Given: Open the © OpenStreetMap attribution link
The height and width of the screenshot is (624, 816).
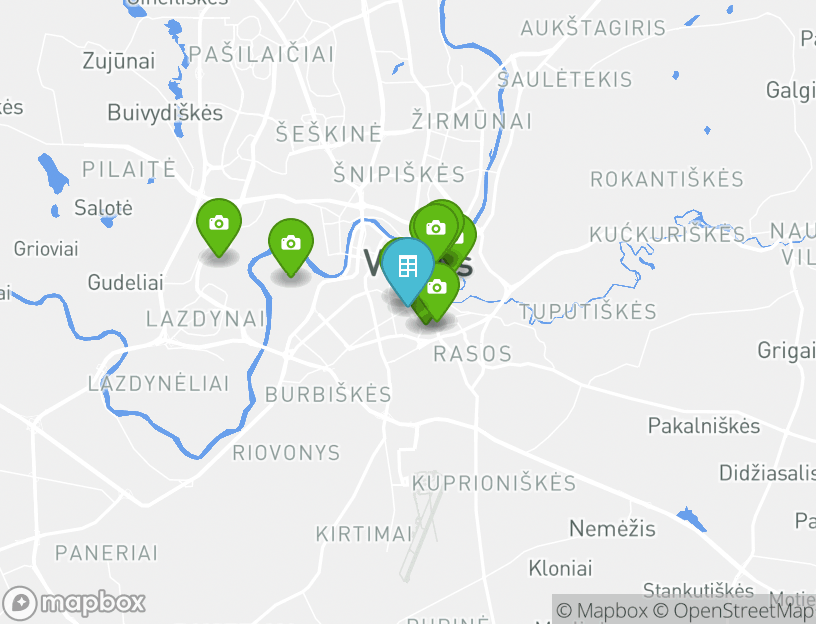Looking at the screenshot, I should tap(733, 610).
